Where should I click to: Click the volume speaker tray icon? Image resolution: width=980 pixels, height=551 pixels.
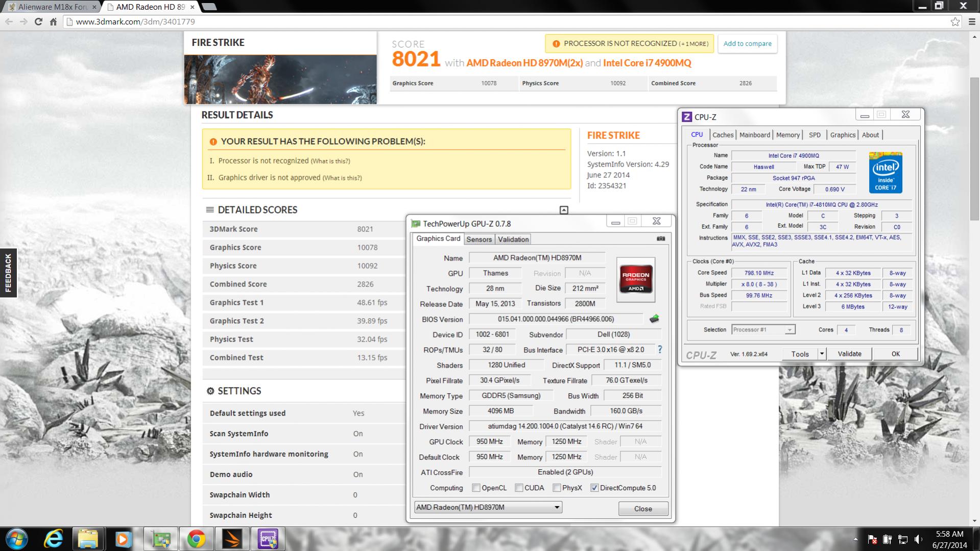[x=918, y=539]
